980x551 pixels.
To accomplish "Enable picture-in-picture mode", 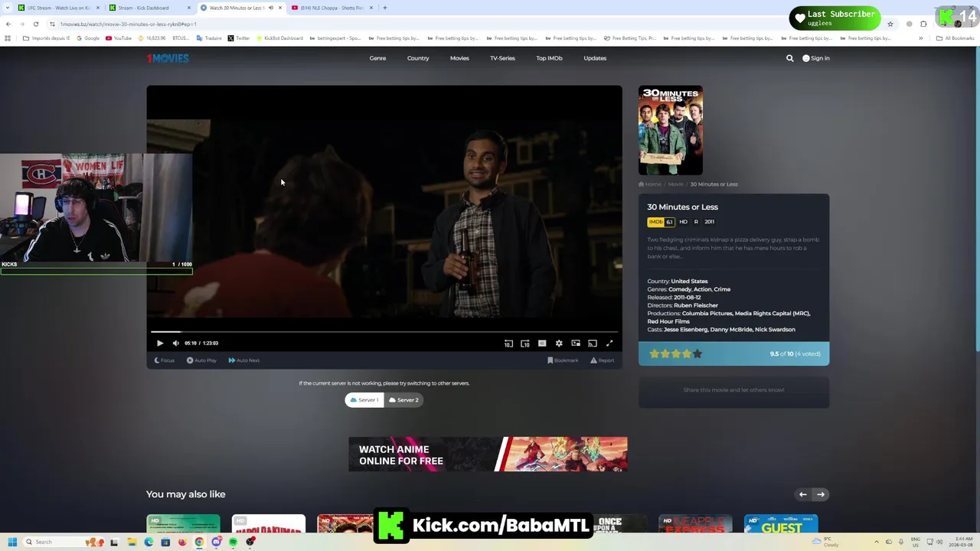I will [x=576, y=344].
